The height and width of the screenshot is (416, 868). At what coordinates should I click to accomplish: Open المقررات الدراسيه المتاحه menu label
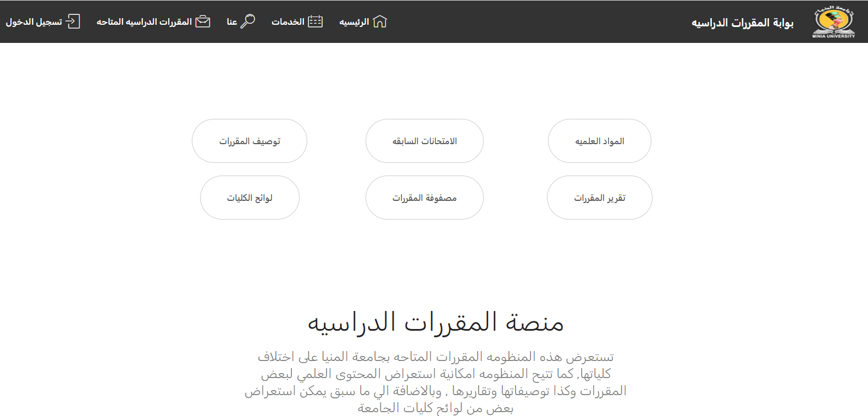pos(144,22)
